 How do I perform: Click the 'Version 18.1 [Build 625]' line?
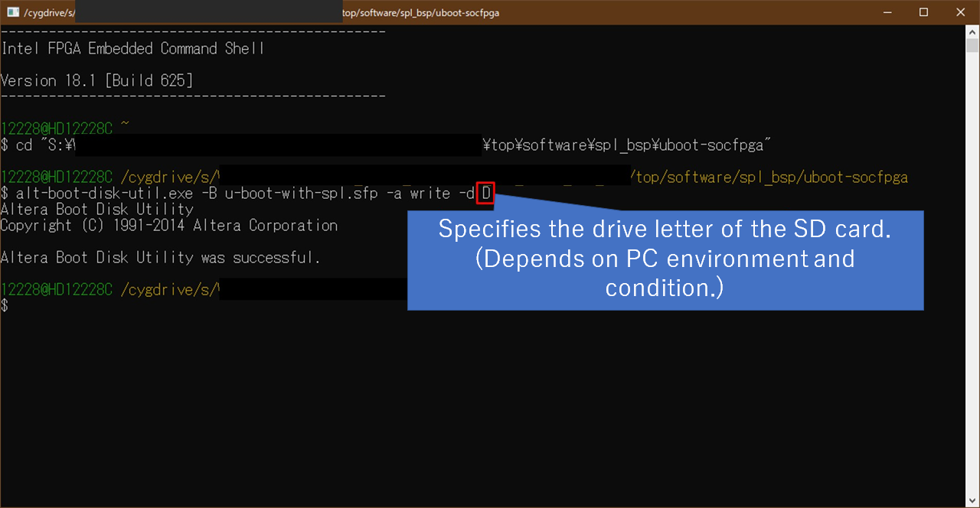click(x=96, y=81)
